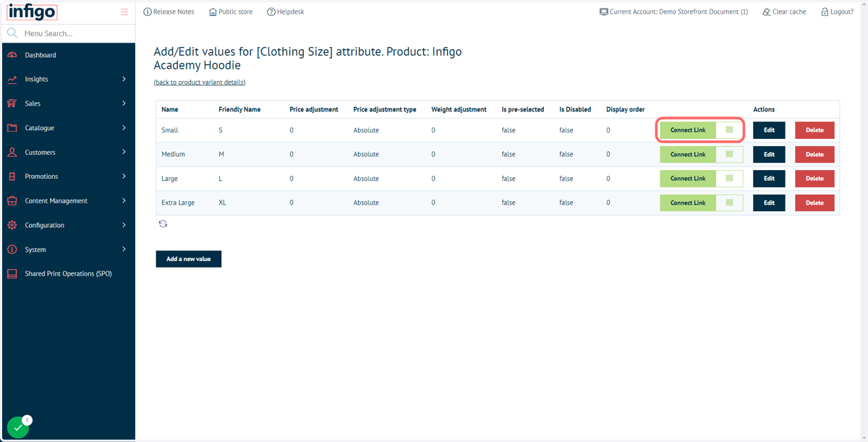The image size is (868, 442).
Task: Click the Shared Print Operations icon
Action: (x=12, y=274)
